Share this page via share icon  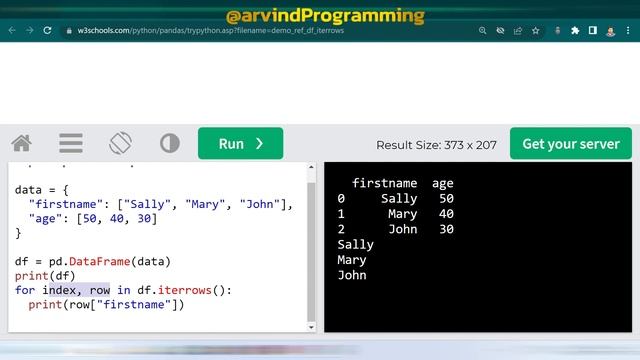(518, 31)
